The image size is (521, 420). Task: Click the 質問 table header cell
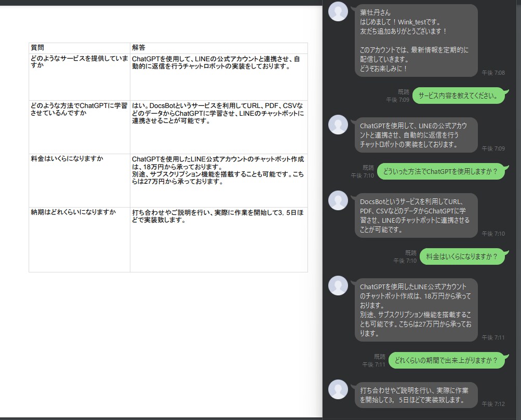click(x=79, y=48)
